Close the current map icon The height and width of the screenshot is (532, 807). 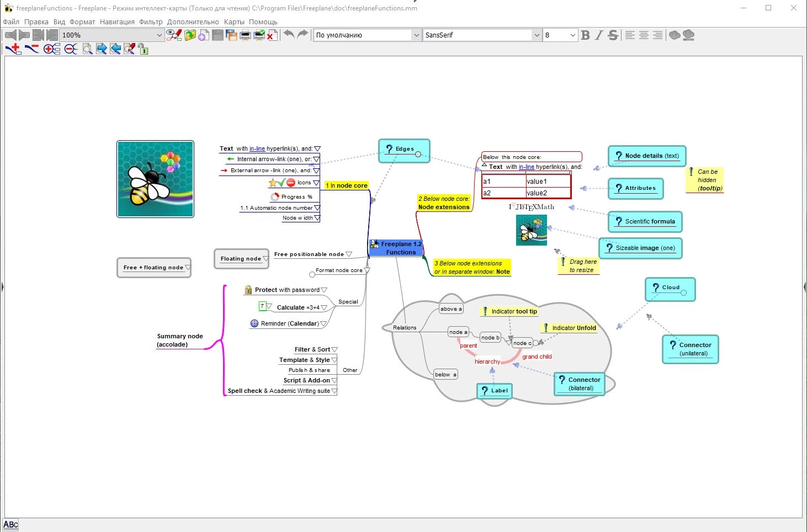click(x=272, y=35)
